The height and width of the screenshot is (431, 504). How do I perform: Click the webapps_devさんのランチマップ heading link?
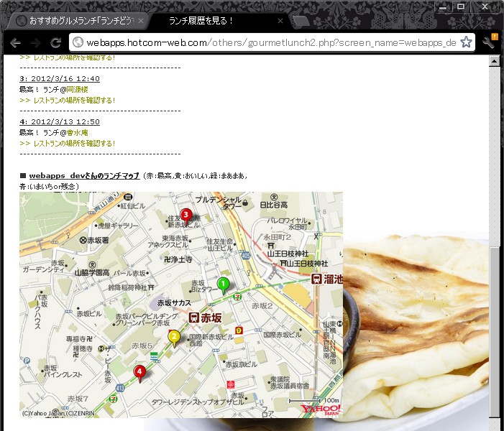84,175
